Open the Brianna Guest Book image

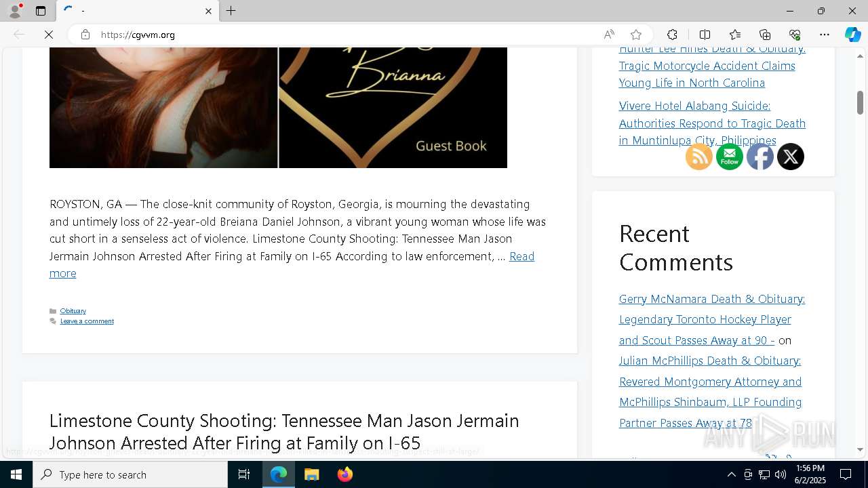pos(278,108)
